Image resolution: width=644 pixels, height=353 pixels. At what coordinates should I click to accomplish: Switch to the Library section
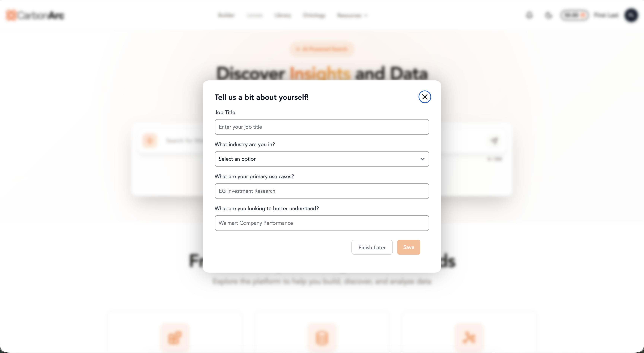point(283,15)
